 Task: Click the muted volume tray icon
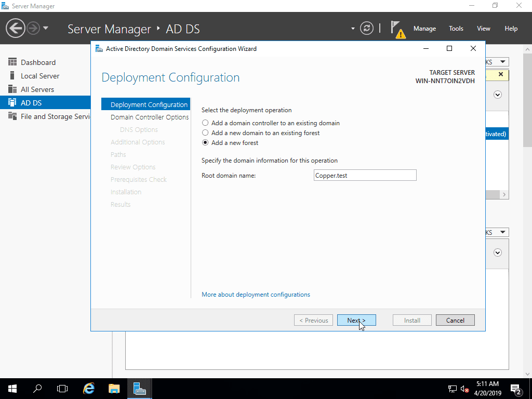pos(465,389)
